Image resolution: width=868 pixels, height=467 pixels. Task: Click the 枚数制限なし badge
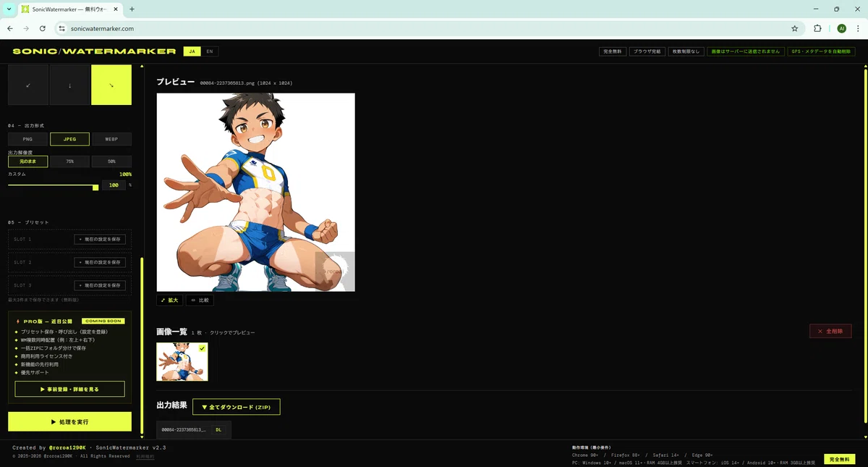(685, 51)
